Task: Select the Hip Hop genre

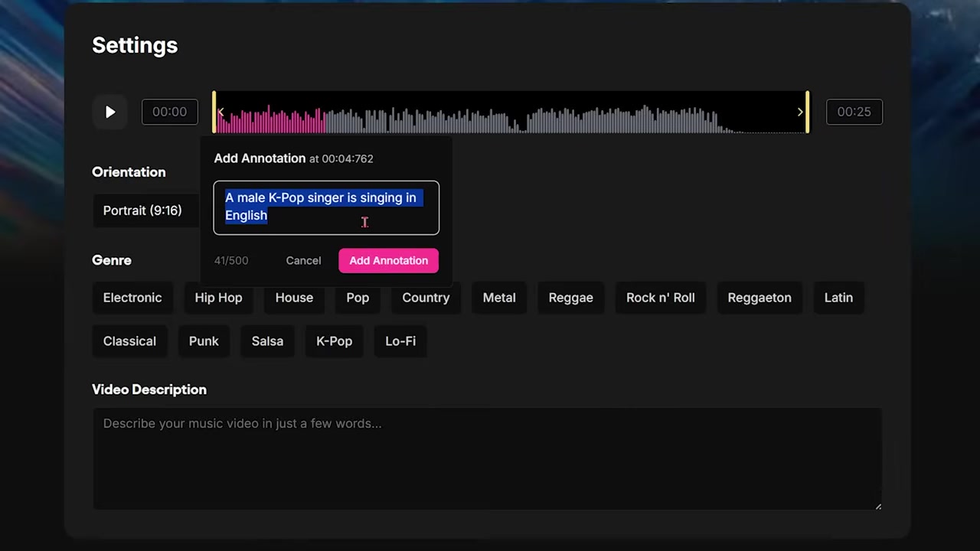Action: (x=218, y=298)
